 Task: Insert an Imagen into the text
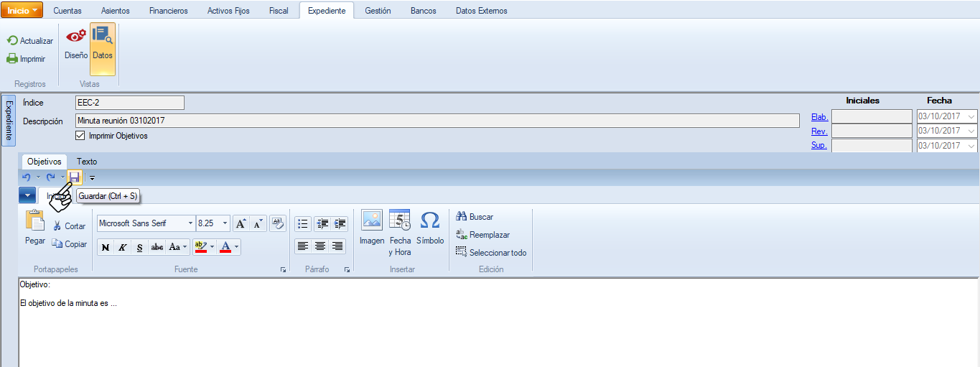[372, 227]
